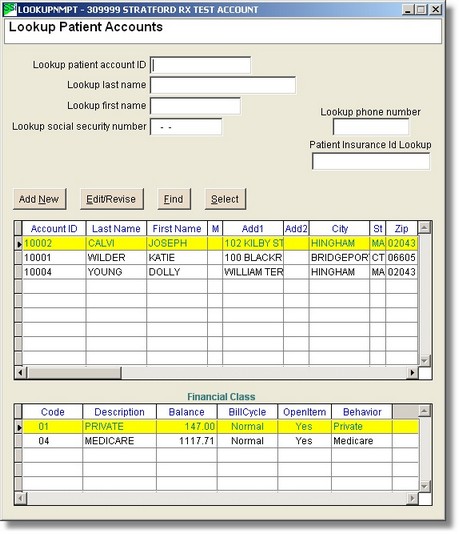This screenshot has width=459, height=534.
Task: Click the DOLLY first name cell
Action: point(177,272)
